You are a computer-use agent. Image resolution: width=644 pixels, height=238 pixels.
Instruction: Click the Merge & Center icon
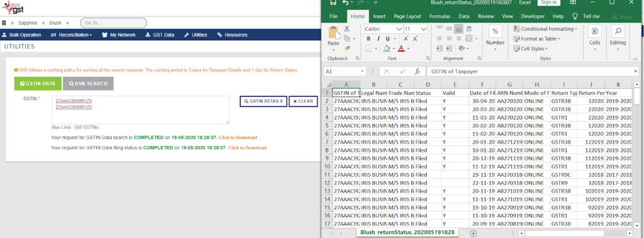(469, 38)
